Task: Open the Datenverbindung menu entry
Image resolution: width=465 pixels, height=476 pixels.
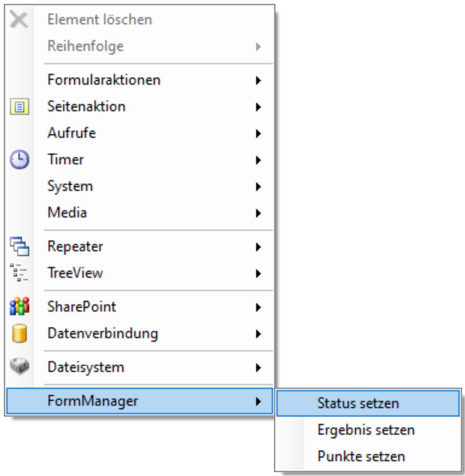Action: point(102,333)
